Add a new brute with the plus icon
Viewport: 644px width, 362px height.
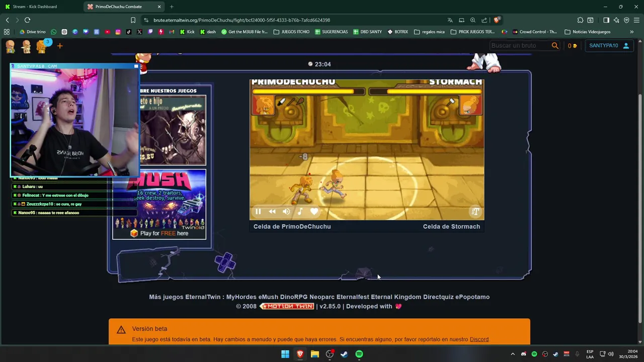tap(59, 46)
